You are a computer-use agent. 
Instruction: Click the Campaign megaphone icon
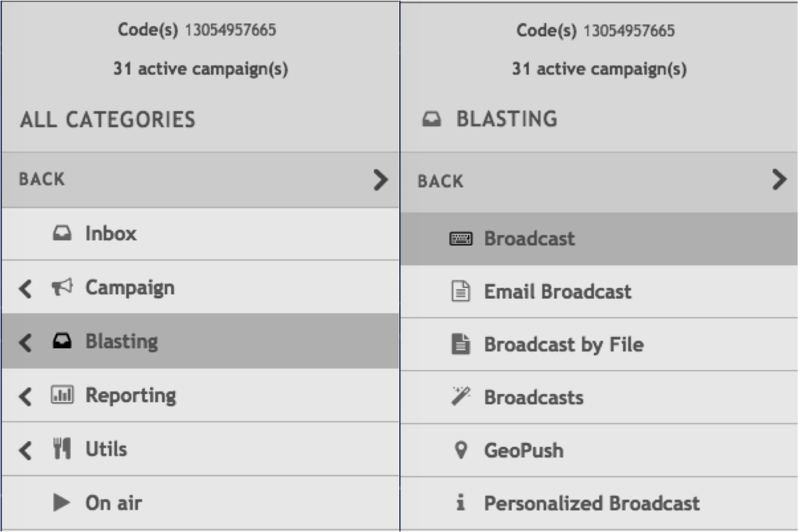[62, 287]
